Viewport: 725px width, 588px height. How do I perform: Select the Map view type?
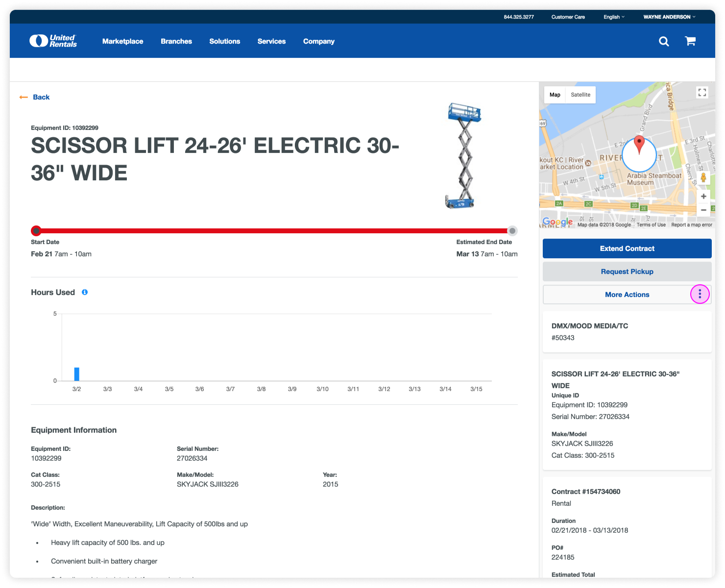[555, 95]
